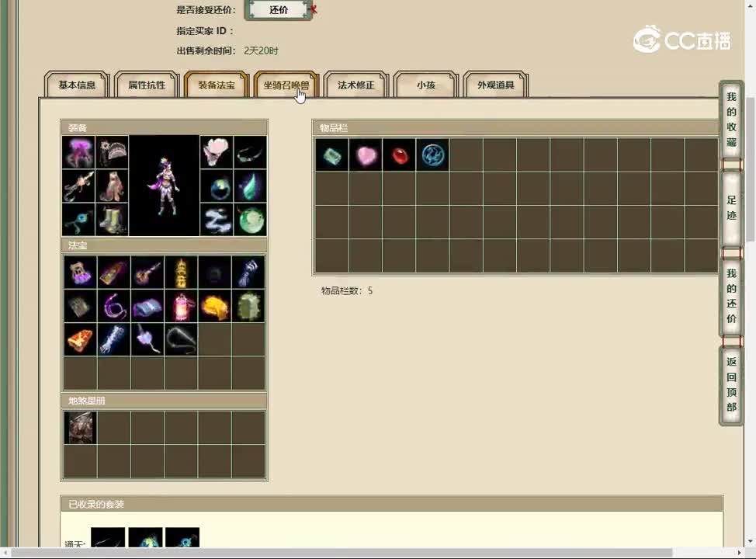Select the purple tasseled scroll magic treasure
756x559 pixels.
[x=80, y=272]
